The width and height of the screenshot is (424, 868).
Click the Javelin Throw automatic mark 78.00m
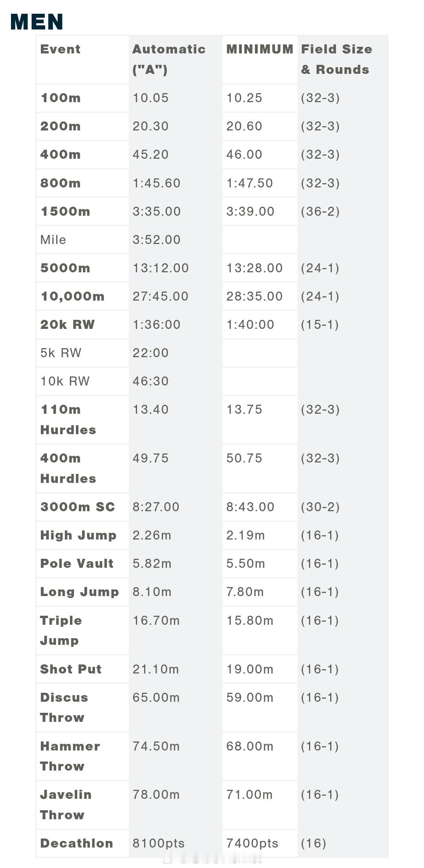pos(156,795)
